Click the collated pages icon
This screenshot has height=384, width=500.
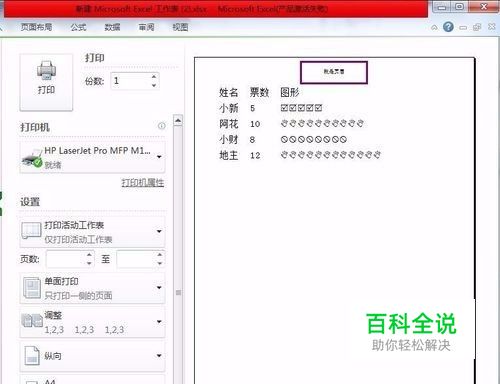pos(32,320)
